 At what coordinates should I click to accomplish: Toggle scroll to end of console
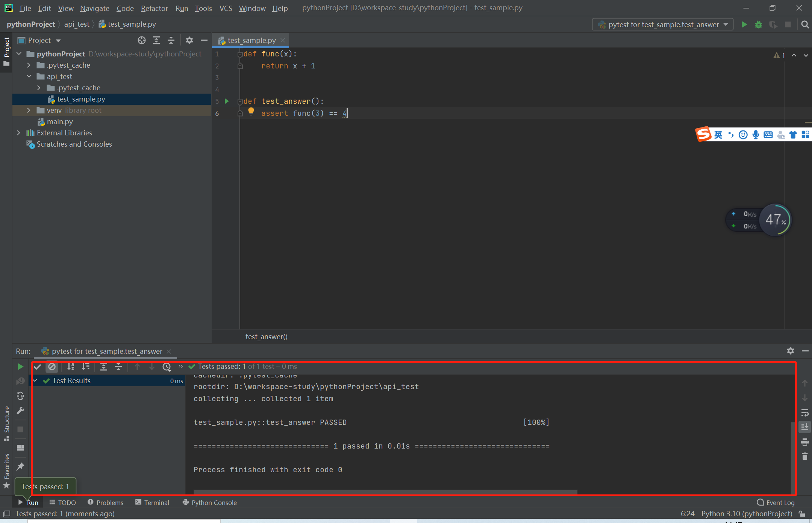click(805, 427)
